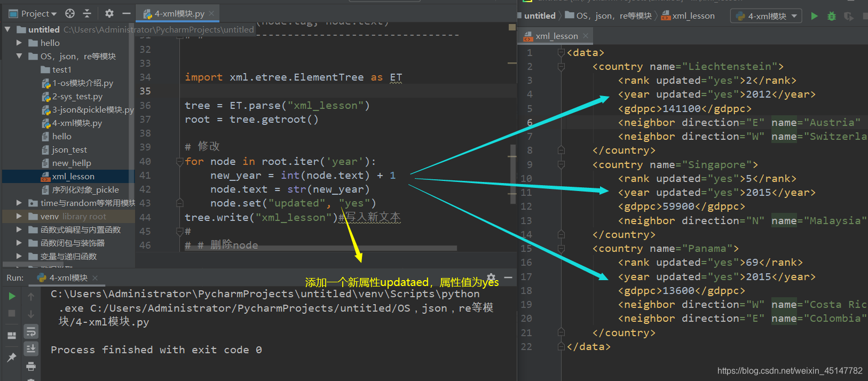Rerun program via Run panel play icon
The height and width of the screenshot is (381, 868).
click(12, 296)
